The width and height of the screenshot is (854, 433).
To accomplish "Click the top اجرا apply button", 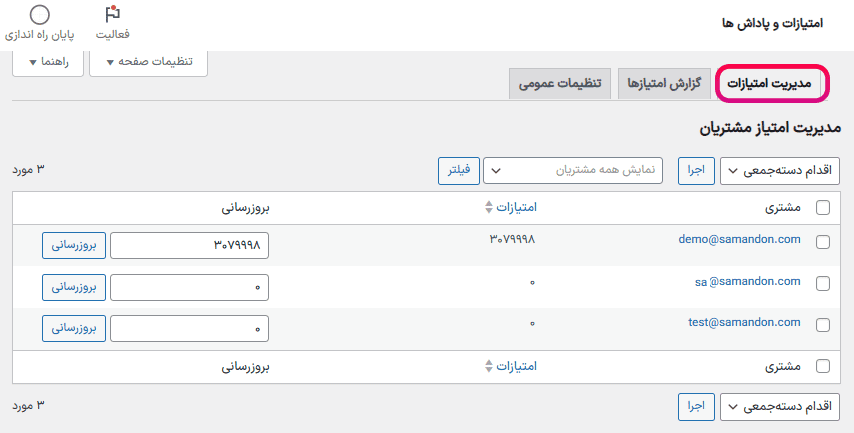I will click(696, 170).
